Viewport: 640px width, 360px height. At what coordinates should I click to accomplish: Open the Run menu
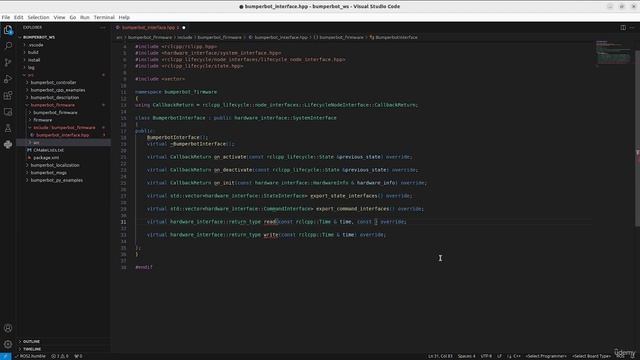point(84,17)
